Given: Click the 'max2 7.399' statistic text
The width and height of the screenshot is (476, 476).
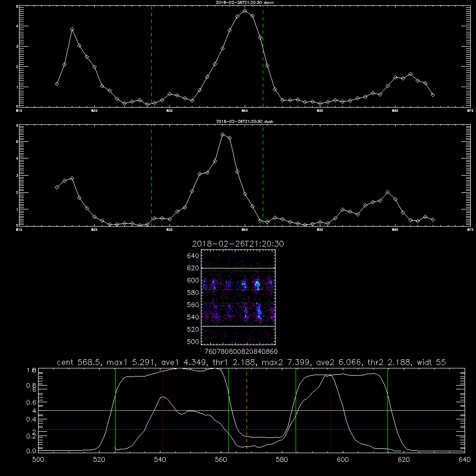Looking at the screenshot, I should tap(286, 362).
